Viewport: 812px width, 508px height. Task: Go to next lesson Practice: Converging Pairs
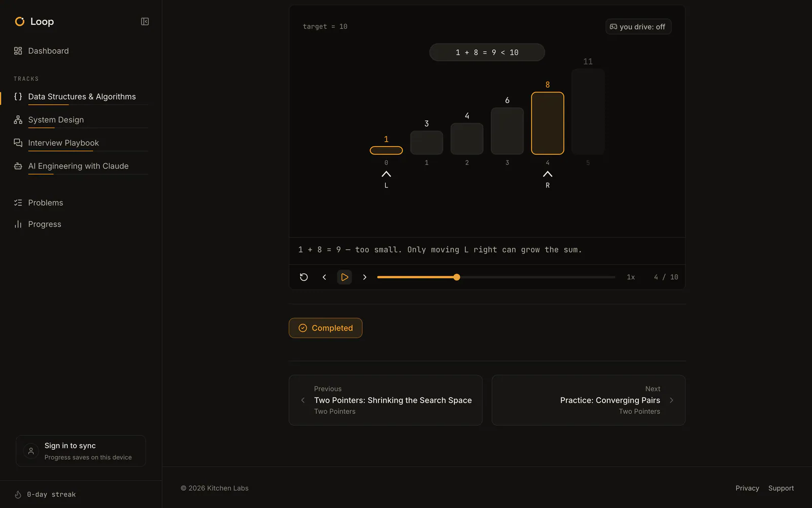click(x=589, y=400)
